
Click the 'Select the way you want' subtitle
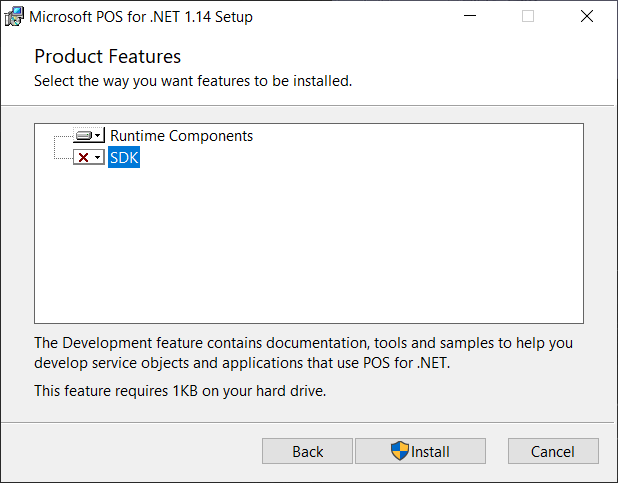click(x=193, y=80)
